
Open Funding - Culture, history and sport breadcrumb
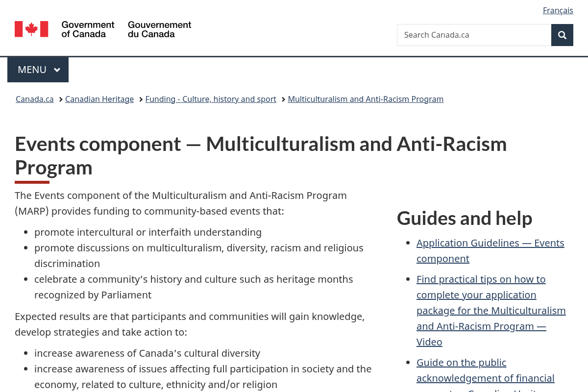(x=211, y=99)
